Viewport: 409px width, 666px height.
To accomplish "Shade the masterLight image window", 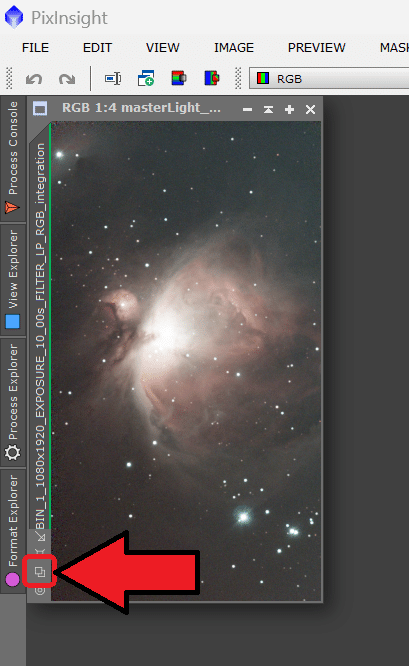I will (268, 110).
